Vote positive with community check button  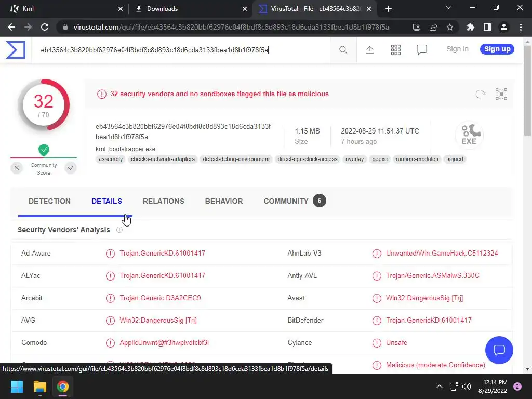click(71, 168)
